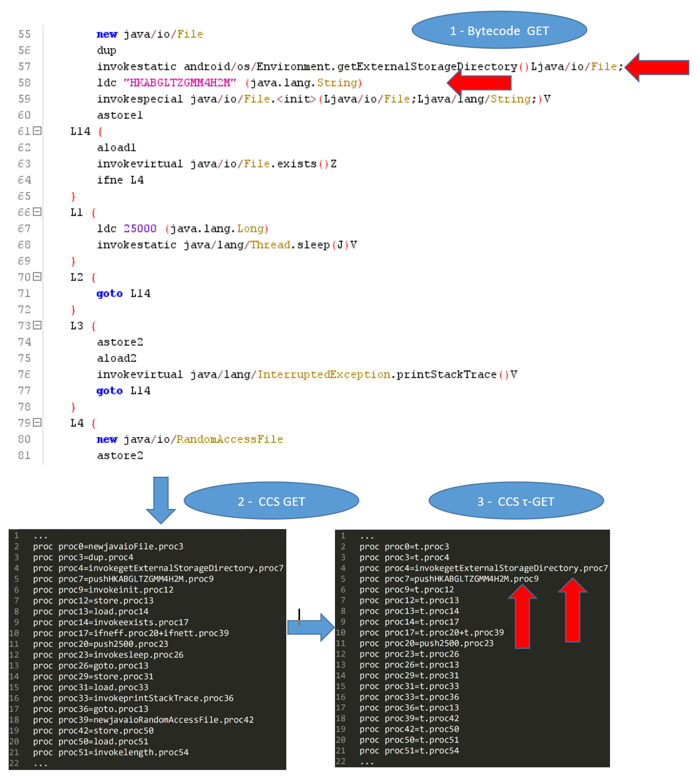Click 'goto' keyword on line 71

(x=109, y=293)
